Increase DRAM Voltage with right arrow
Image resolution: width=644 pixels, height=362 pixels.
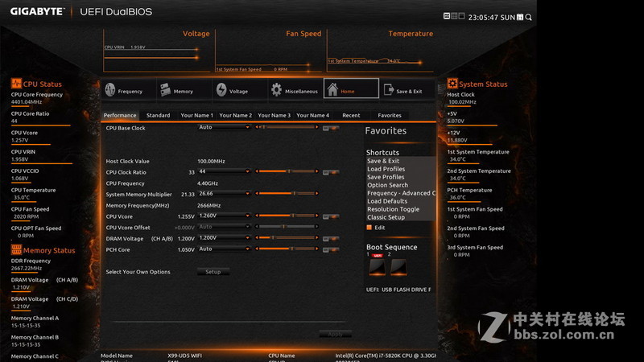[x=316, y=237]
